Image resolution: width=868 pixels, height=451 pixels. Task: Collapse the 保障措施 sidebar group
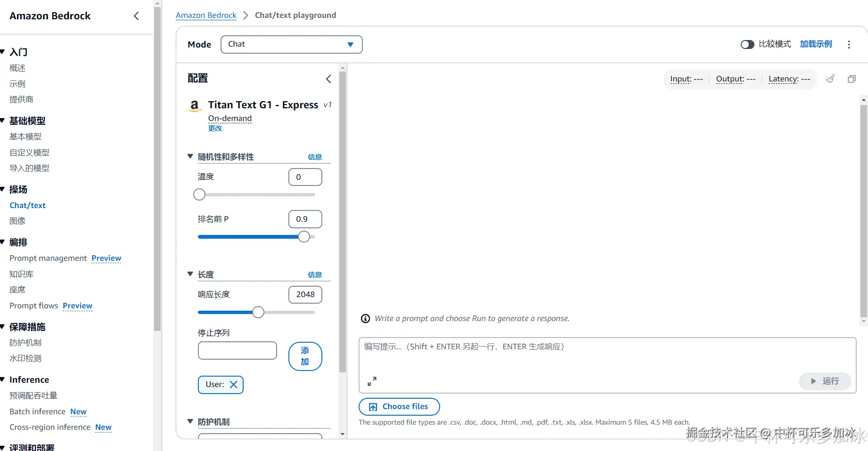(3, 327)
